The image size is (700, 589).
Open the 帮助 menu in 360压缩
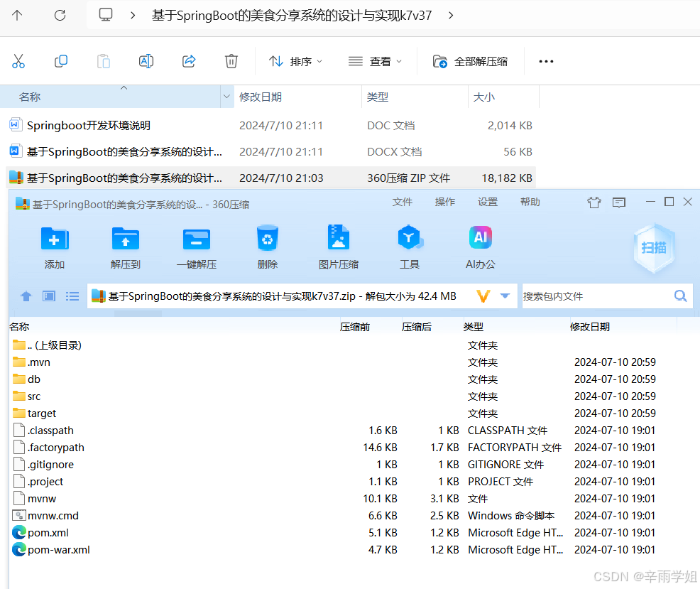pyautogui.click(x=530, y=202)
